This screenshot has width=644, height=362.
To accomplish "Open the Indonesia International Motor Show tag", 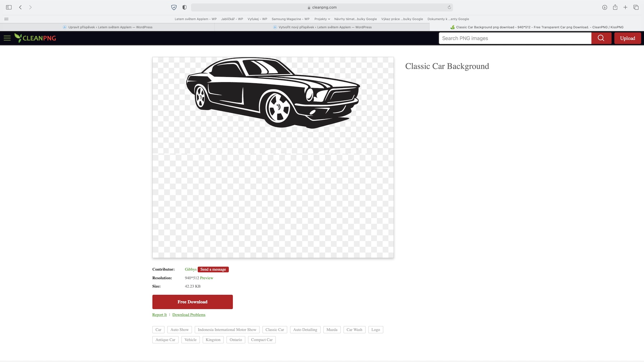I will [x=227, y=330].
